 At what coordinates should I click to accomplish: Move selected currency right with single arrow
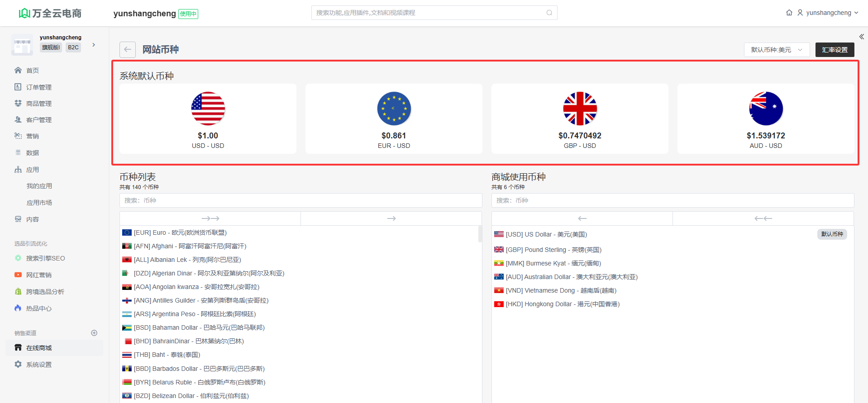click(x=391, y=218)
